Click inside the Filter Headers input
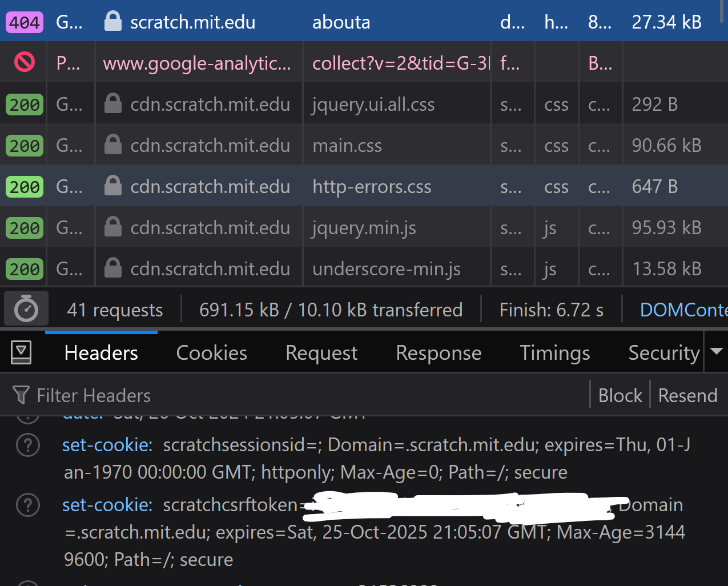 coord(171,395)
